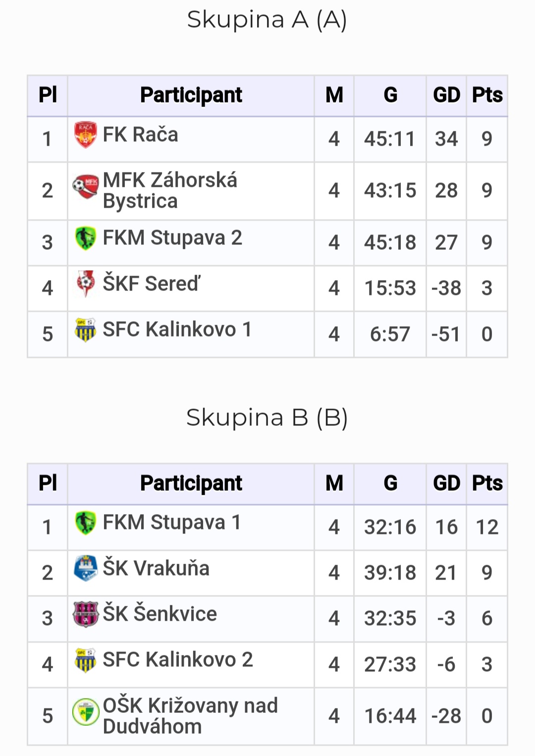Click the FKM Stupava 2 green crest
Screen dimensions: 535x756
point(85,238)
